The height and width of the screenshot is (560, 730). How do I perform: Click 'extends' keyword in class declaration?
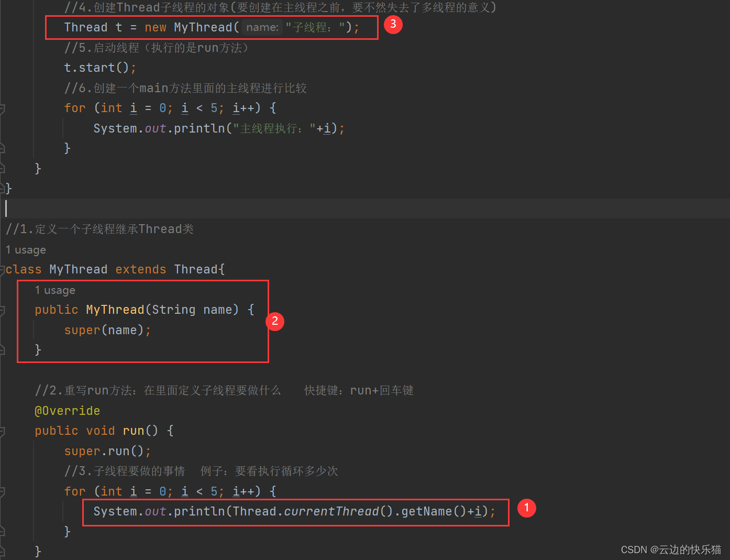[x=141, y=270]
